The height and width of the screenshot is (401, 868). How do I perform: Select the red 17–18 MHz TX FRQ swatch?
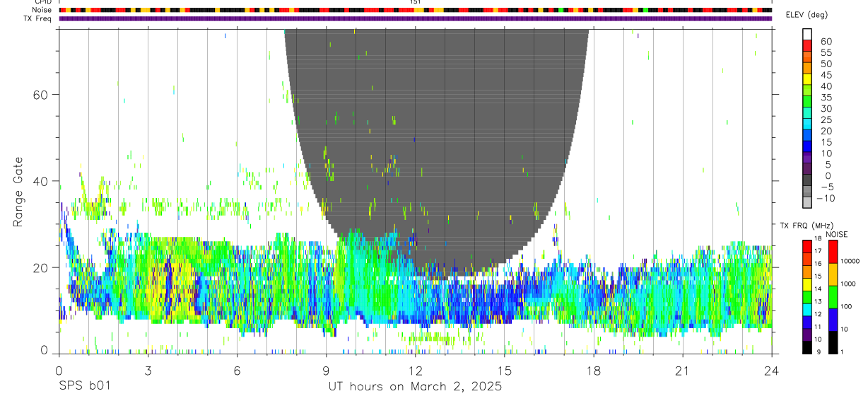point(807,246)
